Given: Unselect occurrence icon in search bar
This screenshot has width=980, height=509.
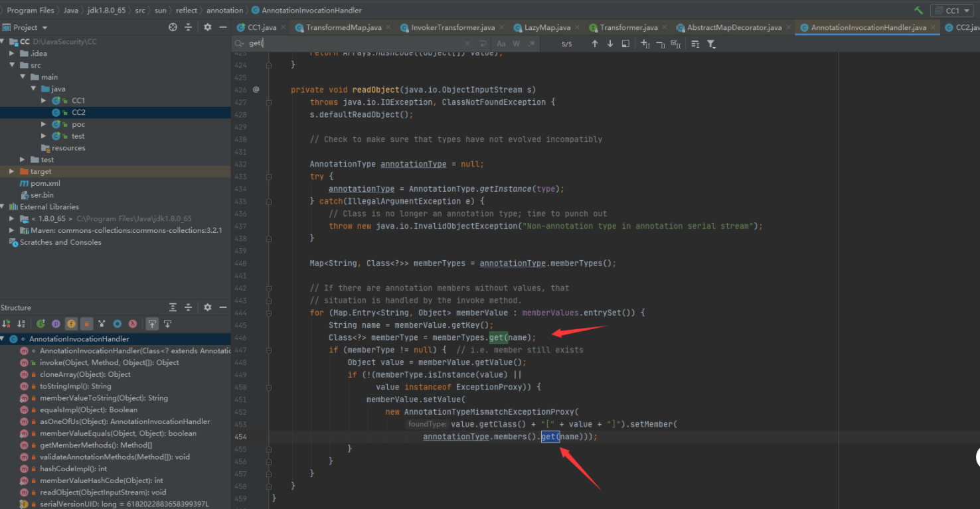Looking at the screenshot, I should (660, 43).
